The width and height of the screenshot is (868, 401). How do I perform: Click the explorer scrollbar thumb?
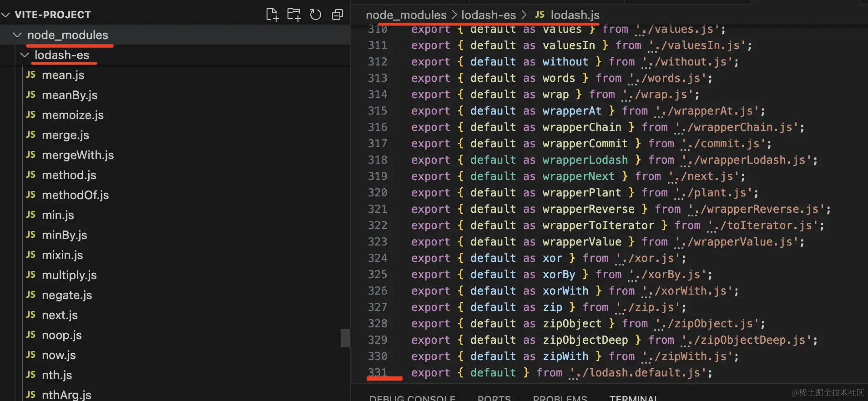(346, 338)
